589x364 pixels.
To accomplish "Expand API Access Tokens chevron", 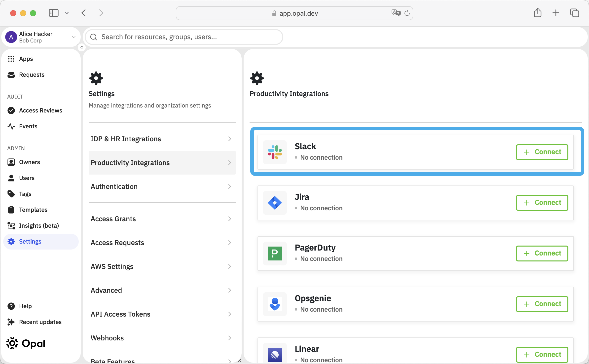I will click(x=230, y=314).
